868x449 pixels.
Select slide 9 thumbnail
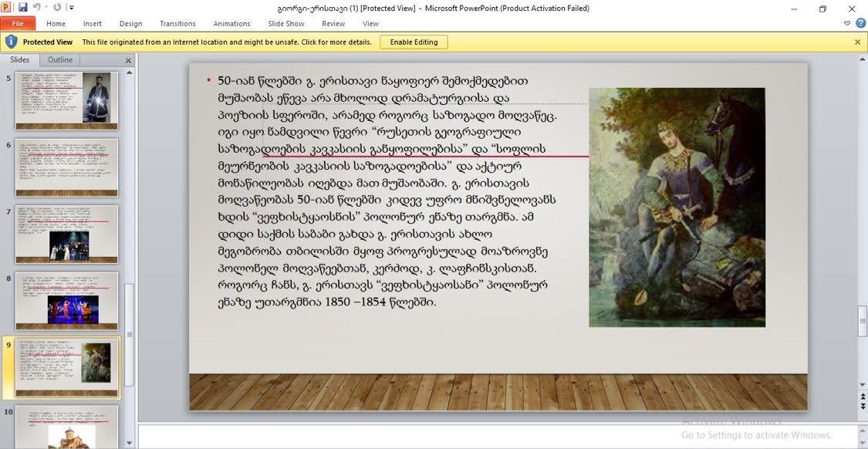click(x=67, y=368)
